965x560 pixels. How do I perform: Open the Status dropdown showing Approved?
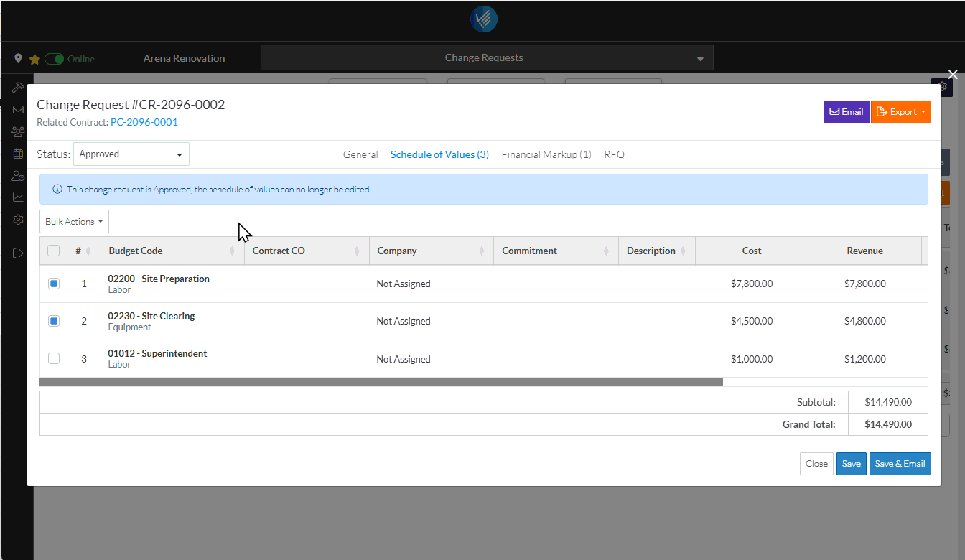point(131,154)
